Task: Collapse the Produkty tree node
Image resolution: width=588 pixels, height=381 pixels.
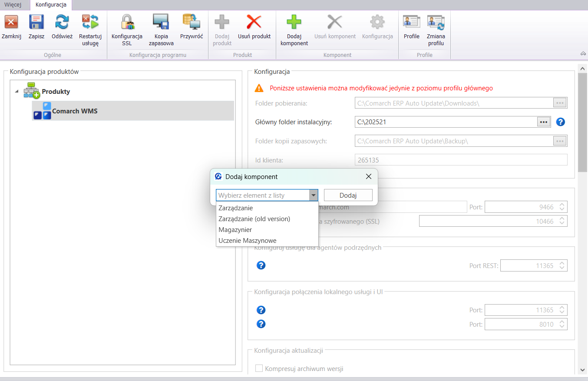Action: [x=17, y=92]
